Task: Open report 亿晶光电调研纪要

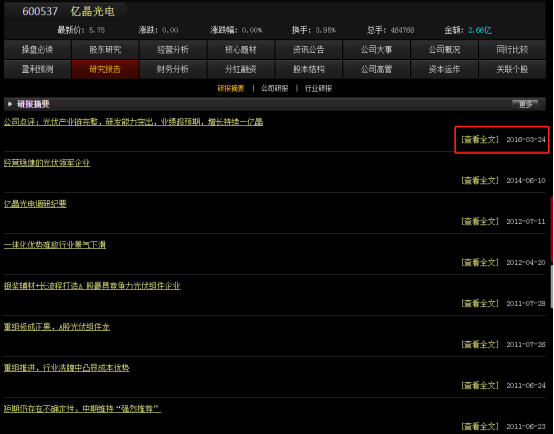Action: coord(35,204)
